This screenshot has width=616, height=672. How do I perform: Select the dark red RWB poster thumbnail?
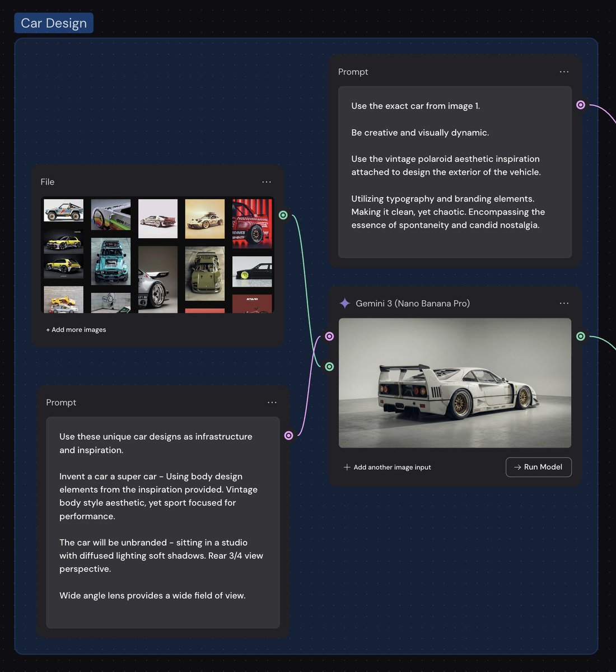pos(252,304)
